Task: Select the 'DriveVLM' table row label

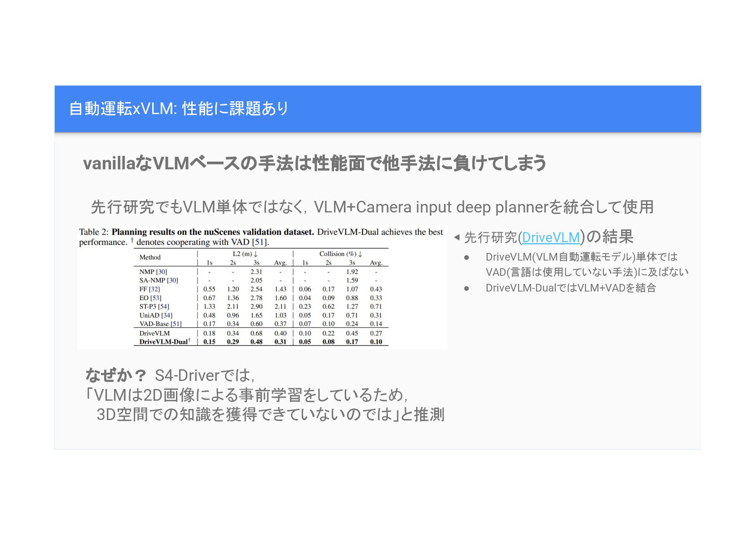Action: 154,333
